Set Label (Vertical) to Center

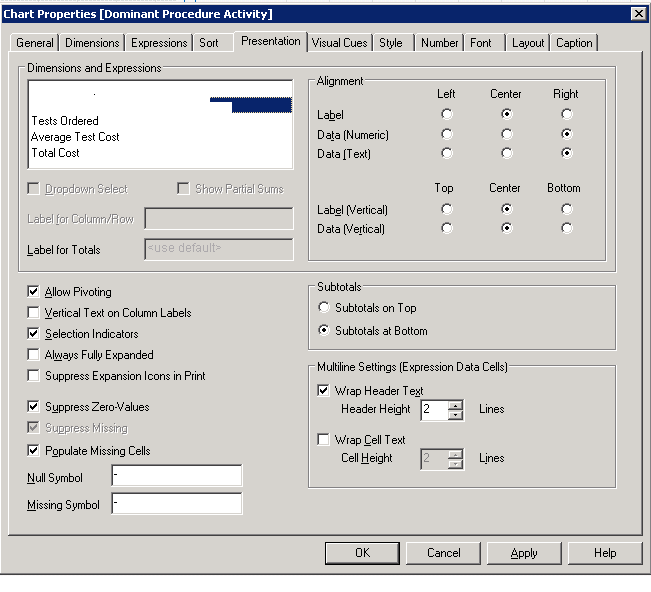[x=507, y=209]
